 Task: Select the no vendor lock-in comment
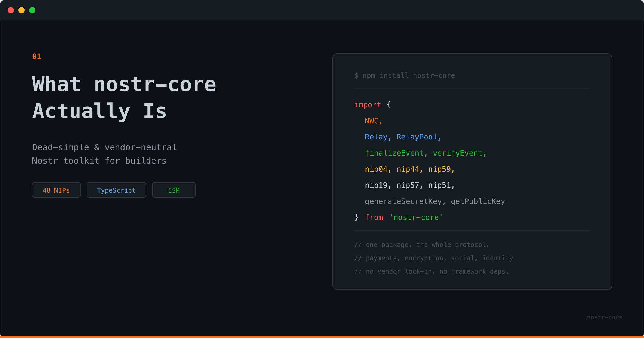(431, 271)
